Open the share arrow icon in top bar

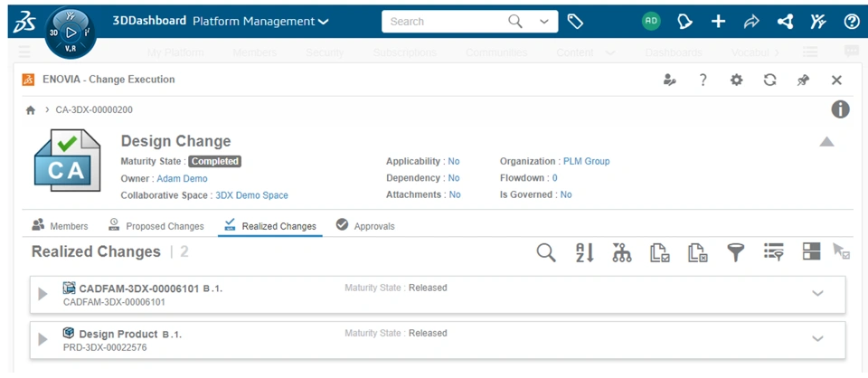click(751, 21)
